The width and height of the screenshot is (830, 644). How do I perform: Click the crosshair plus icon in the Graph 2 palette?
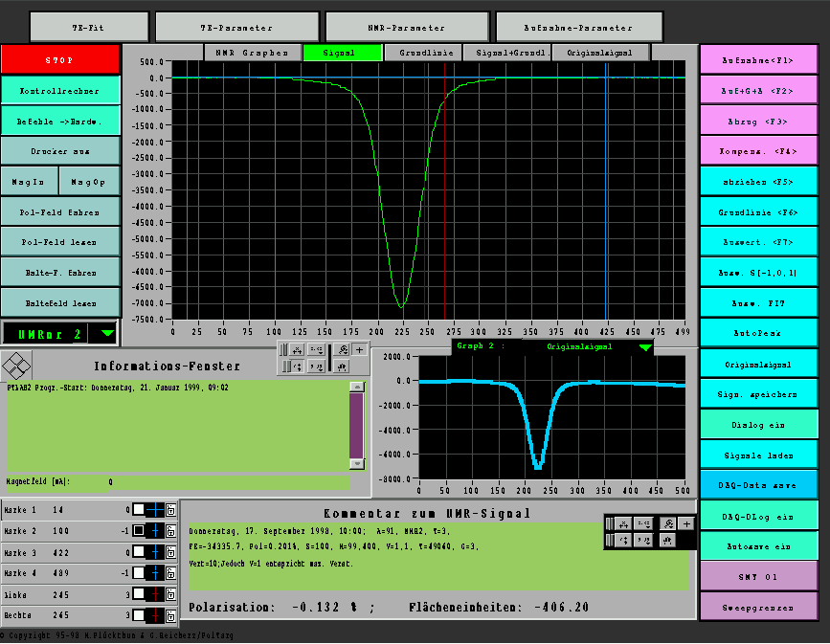(686, 523)
